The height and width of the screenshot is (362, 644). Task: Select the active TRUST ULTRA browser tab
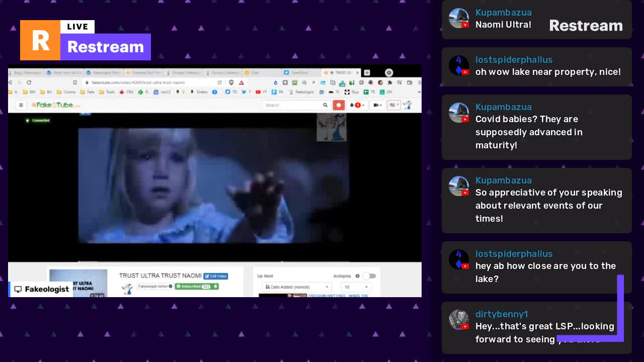[x=341, y=73]
